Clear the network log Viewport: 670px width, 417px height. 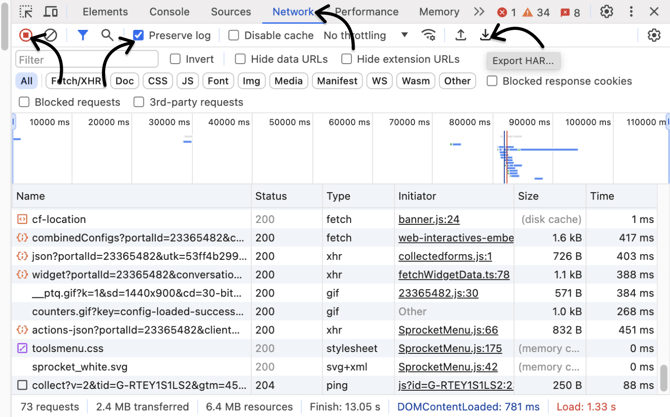[x=50, y=35]
